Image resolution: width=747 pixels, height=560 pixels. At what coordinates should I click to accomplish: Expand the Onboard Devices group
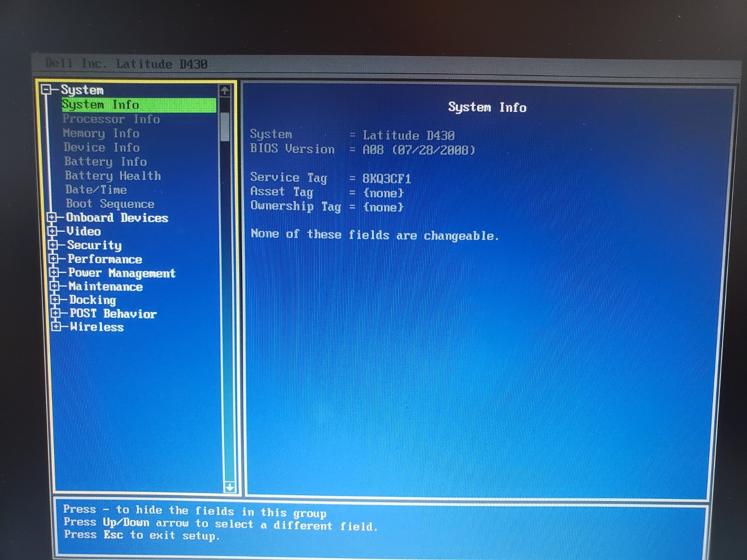coord(52,217)
